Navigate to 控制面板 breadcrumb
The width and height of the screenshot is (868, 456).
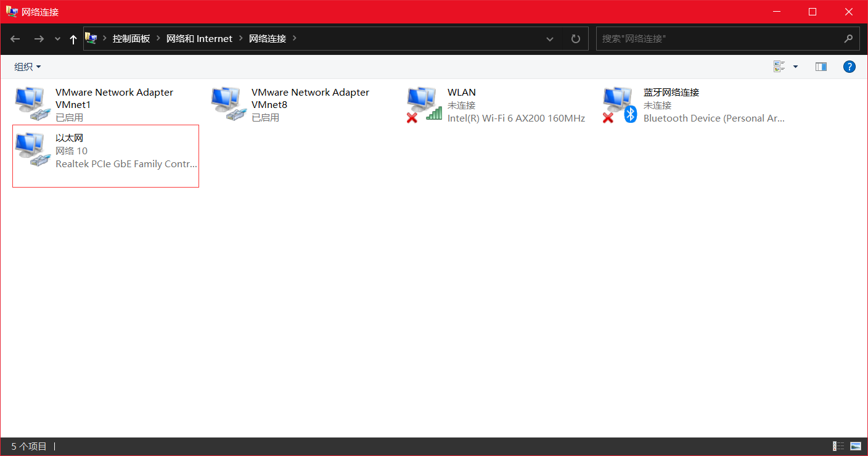pos(131,38)
